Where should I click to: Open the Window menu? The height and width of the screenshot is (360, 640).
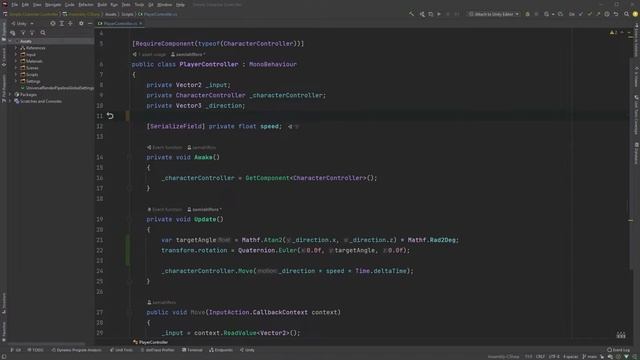[x=164, y=4]
